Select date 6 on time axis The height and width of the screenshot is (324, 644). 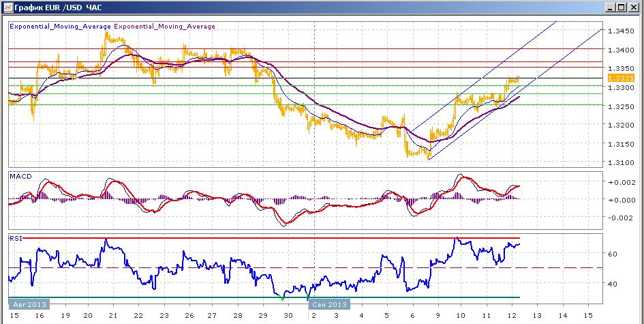(412, 315)
